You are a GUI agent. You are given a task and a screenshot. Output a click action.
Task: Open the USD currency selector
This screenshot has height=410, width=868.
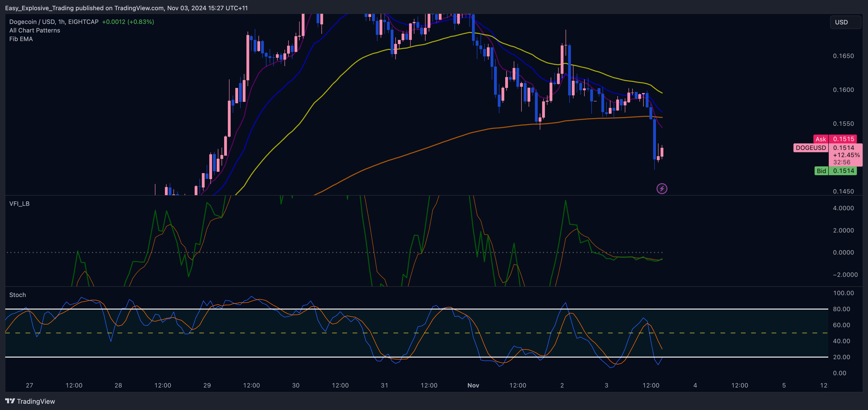(845, 22)
